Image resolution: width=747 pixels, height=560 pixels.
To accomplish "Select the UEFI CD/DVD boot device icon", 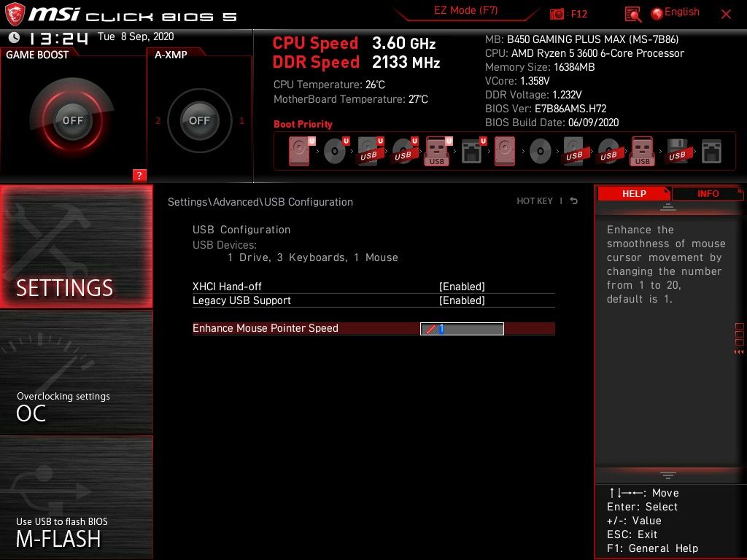I will [336, 152].
